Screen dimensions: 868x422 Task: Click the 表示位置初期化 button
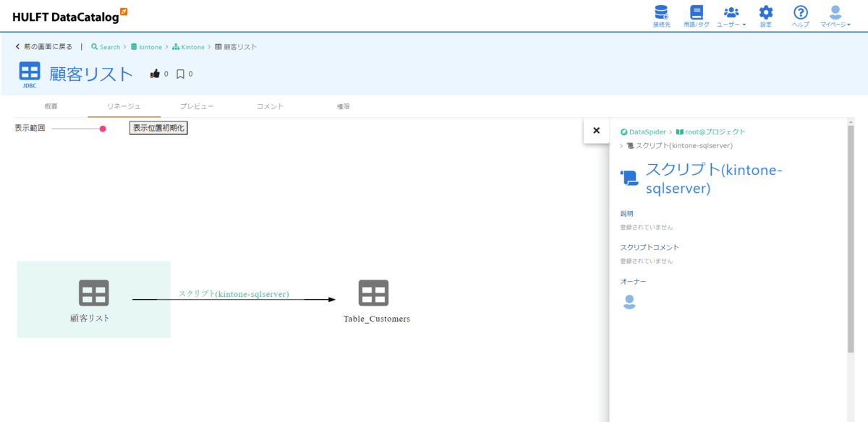pos(158,128)
